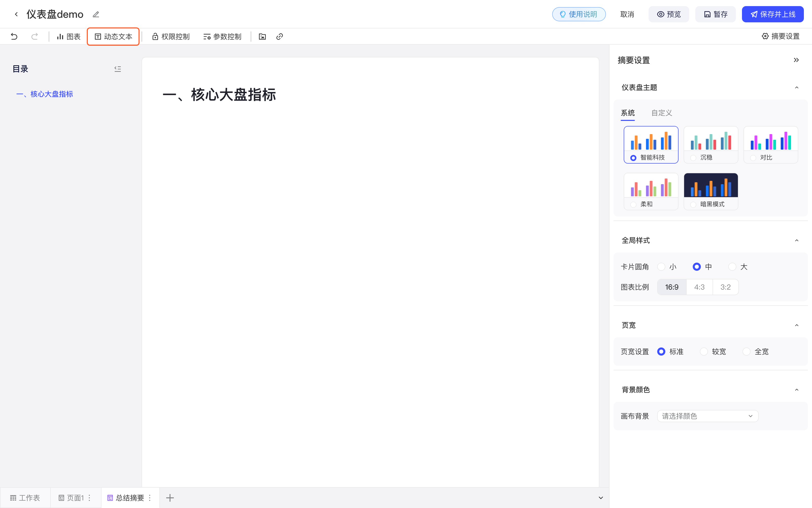This screenshot has width=812, height=508.
Task: Collapse the 背景颜色 section
Action: 797,390
